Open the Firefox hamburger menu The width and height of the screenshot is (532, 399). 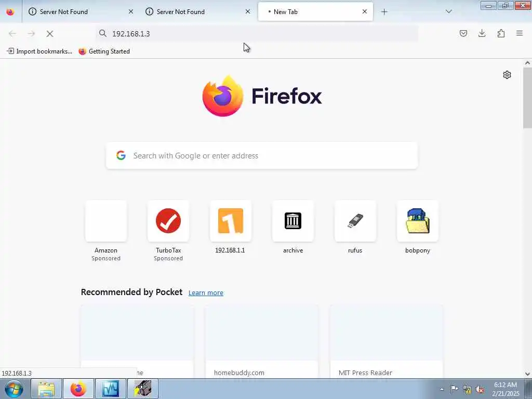click(520, 33)
